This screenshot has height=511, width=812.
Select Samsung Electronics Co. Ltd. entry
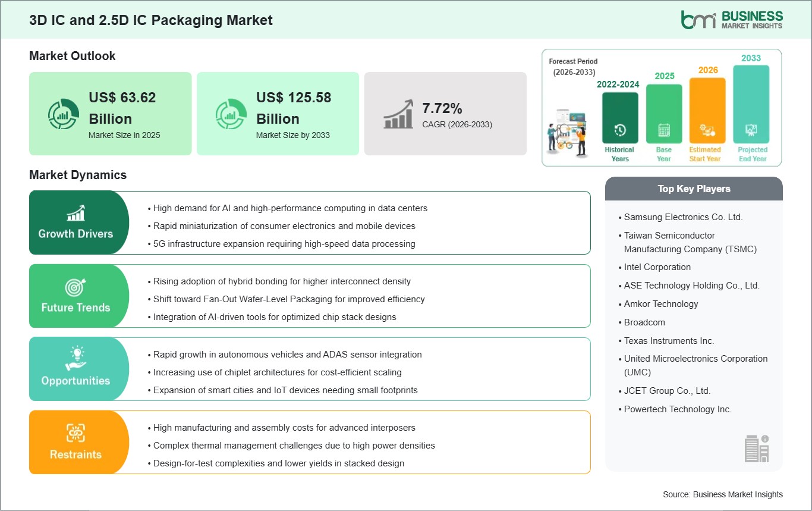pyautogui.click(x=682, y=217)
